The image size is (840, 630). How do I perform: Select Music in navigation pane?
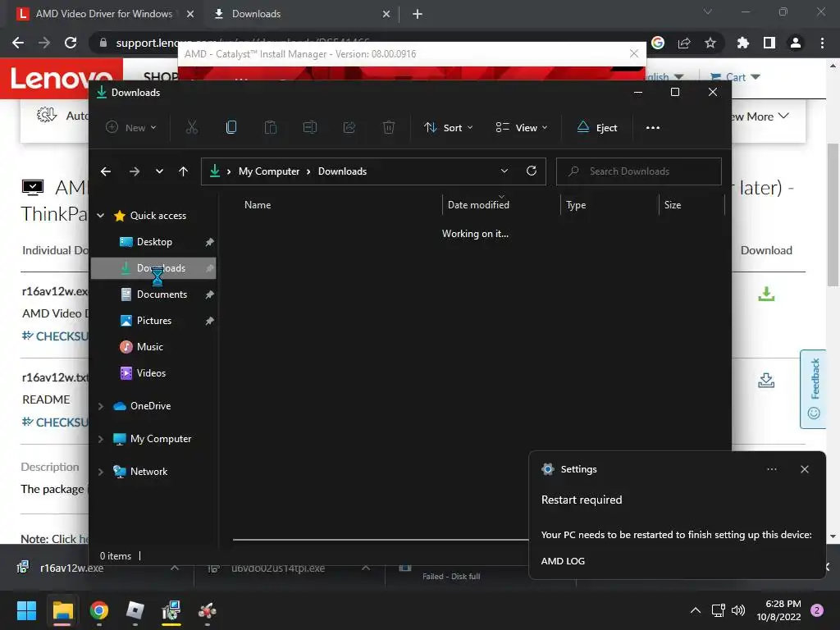tap(153, 347)
